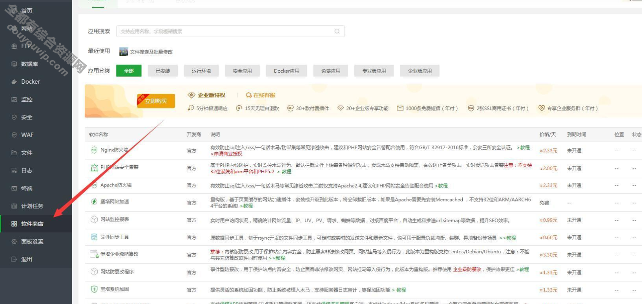
Task: Click the 免费 price for 堡塔网站加速
Action: click(544, 203)
